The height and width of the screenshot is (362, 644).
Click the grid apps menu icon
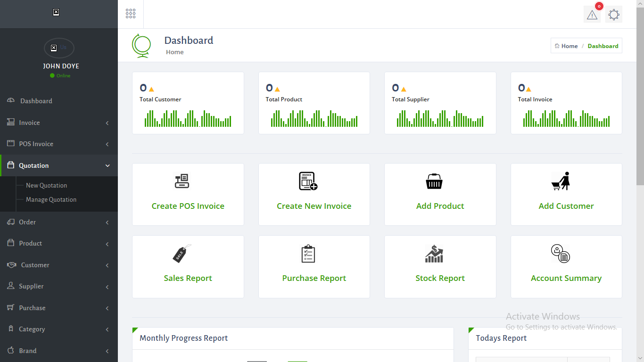tap(131, 14)
